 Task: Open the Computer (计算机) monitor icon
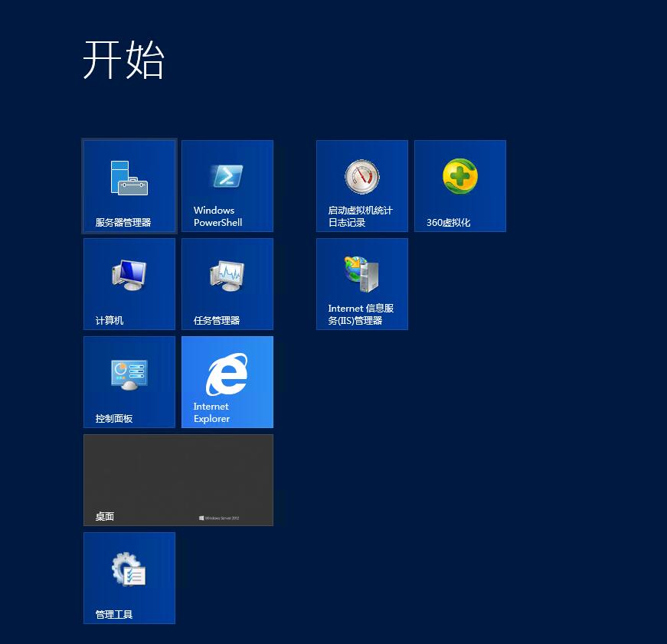coord(129,275)
